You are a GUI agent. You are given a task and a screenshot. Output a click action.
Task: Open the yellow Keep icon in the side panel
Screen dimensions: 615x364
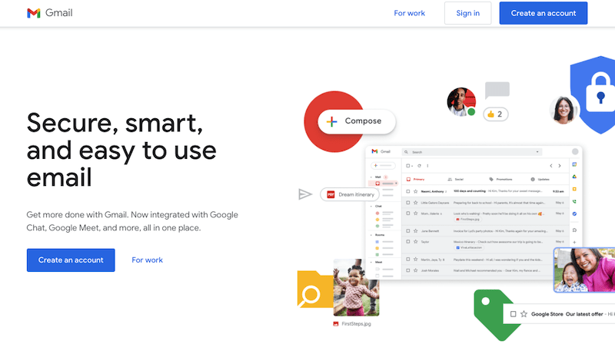click(574, 189)
